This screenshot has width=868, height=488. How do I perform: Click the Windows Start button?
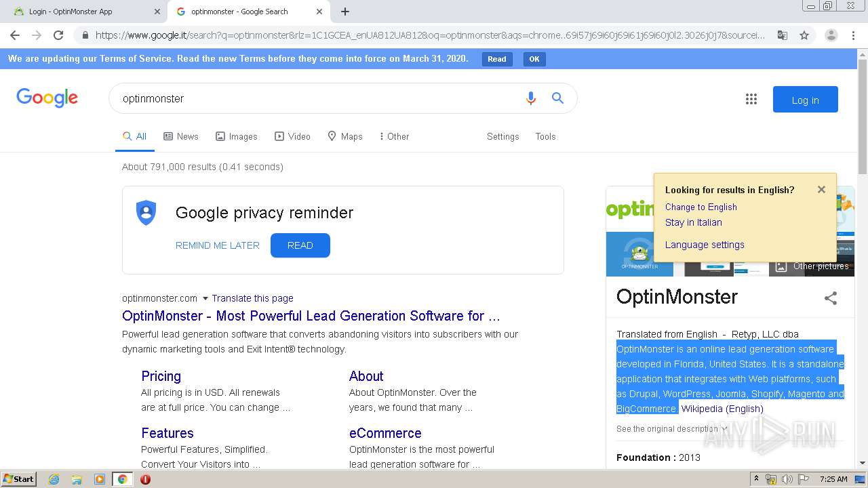[x=19, y=479]
